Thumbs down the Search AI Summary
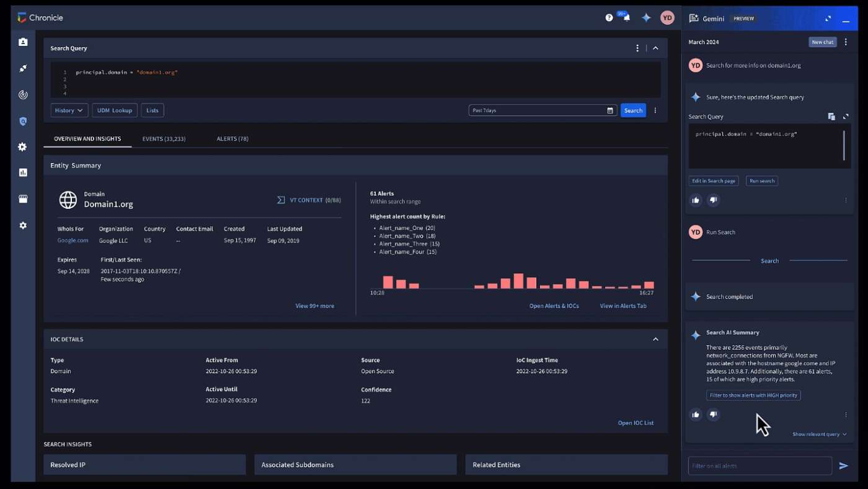868x489 pixels. pyautogui.click(x=714, y=415)
